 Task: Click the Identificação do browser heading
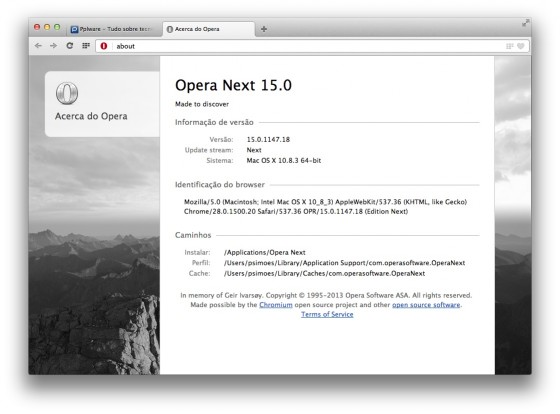220,185
